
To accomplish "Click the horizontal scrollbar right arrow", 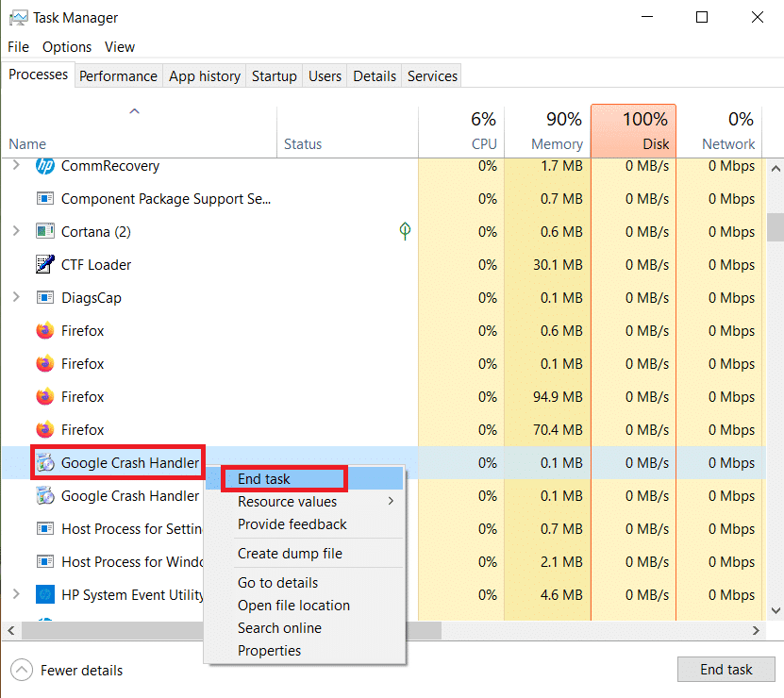I will (756, 630).
